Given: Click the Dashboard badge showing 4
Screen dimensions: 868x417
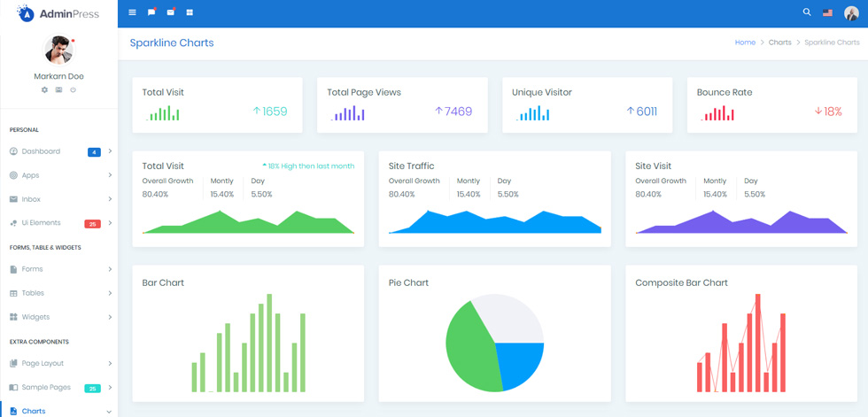Looking at the screenshot, I should 94,152.
